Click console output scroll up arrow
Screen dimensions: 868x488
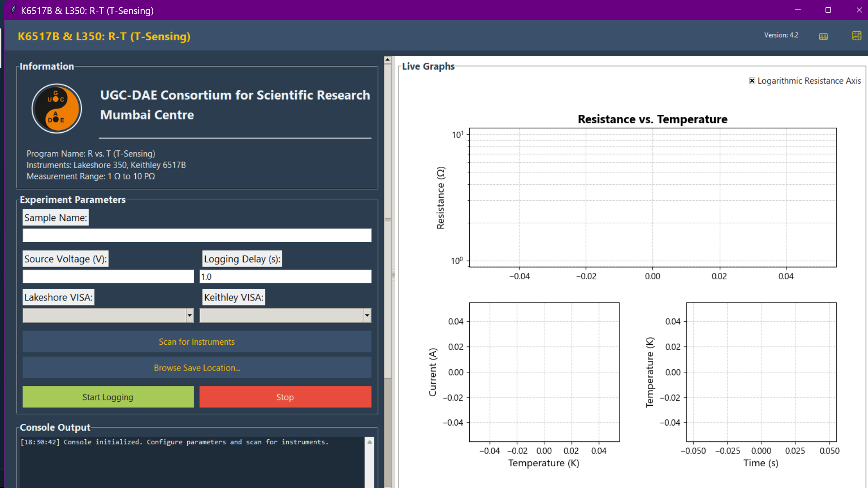(369, 442)
